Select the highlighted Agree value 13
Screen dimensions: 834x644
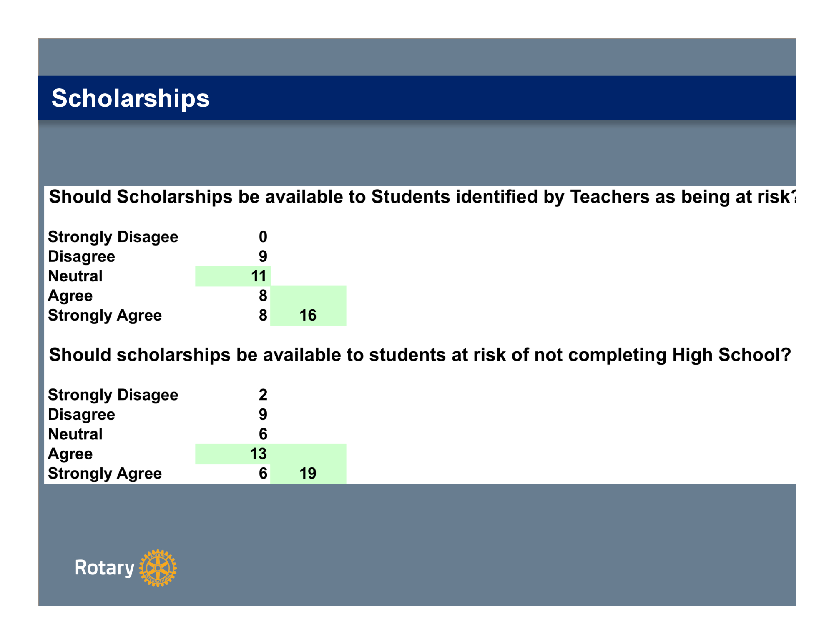pos(259,454)
